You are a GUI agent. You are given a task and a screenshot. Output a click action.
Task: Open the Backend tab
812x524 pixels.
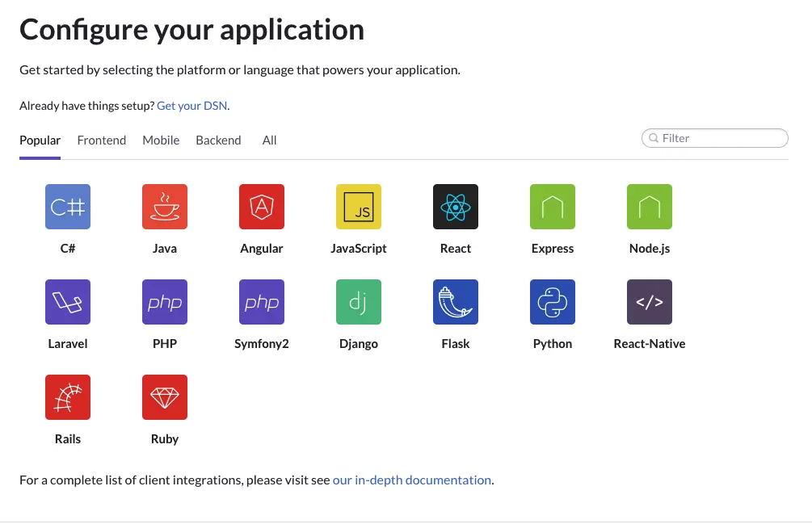point(218,140)
